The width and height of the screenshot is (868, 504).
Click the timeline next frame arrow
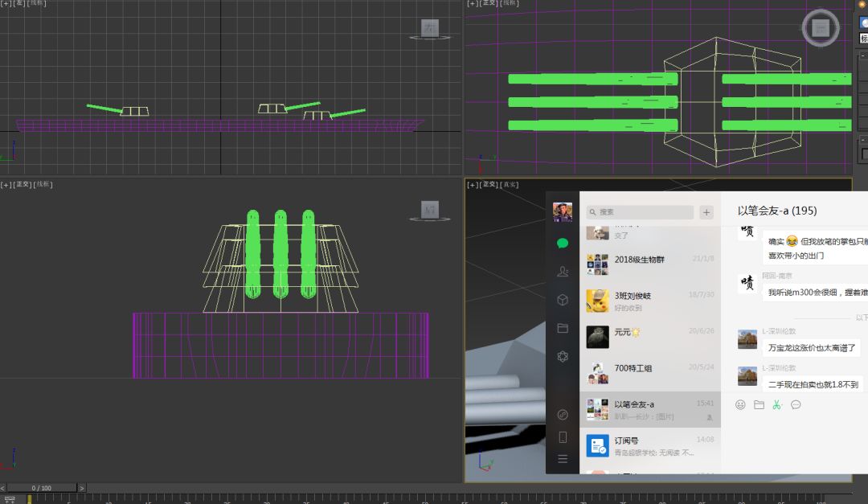[82, 488]
